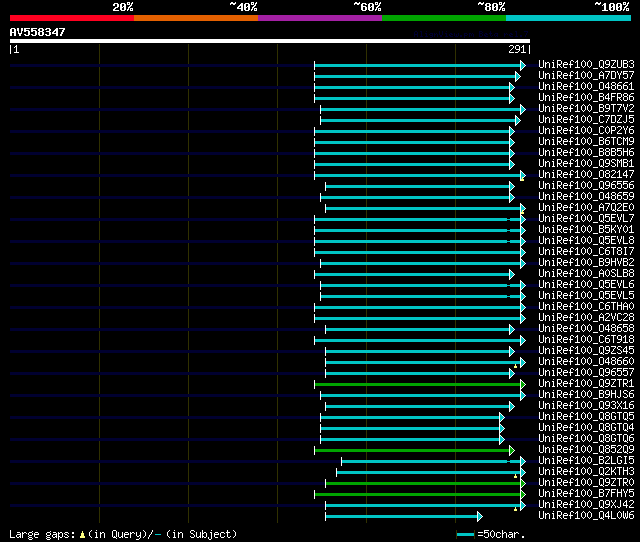
Task: Open the UniRef100_C6THA0 entry
Action: pos(586,307)
